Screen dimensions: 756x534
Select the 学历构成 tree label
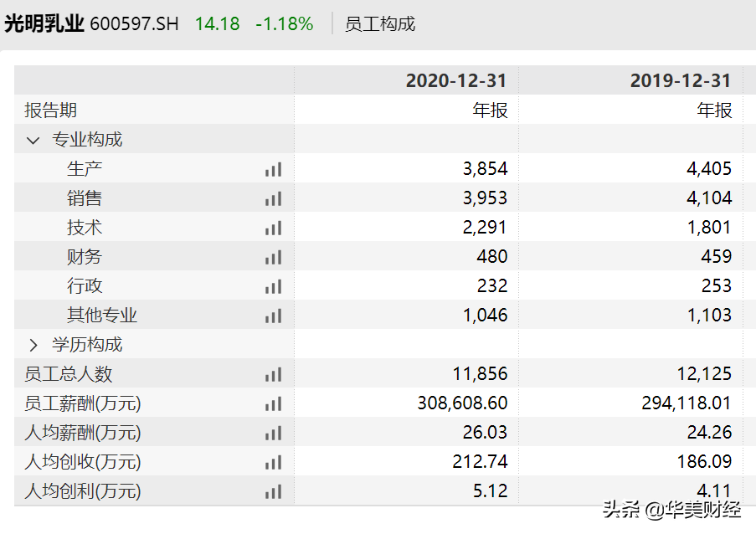coord(87,345)
